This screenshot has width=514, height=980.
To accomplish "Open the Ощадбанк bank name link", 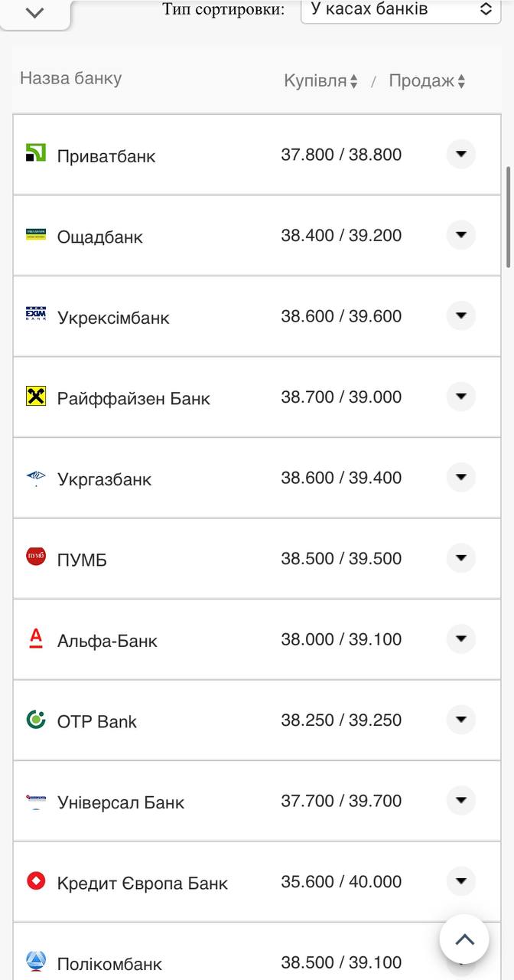I will click(99, 237).
